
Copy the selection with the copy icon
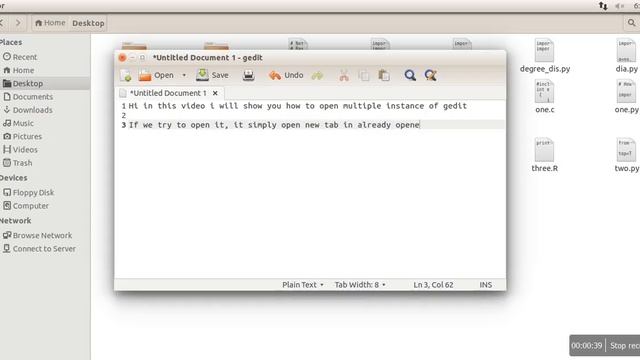364,76
